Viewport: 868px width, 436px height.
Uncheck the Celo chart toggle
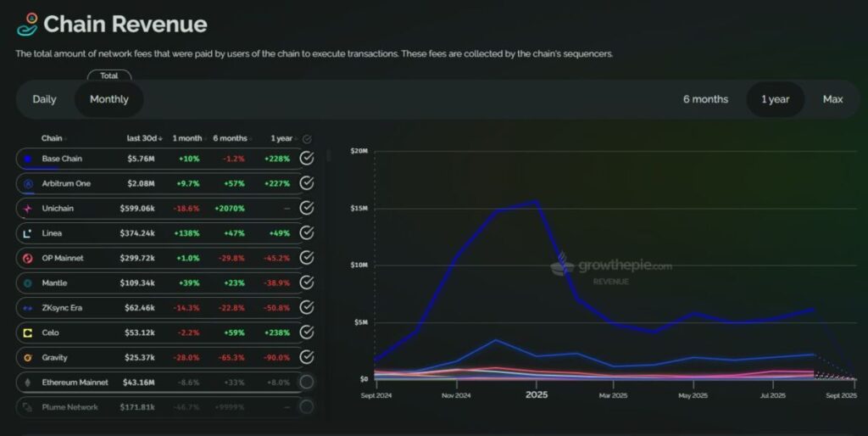307,333
